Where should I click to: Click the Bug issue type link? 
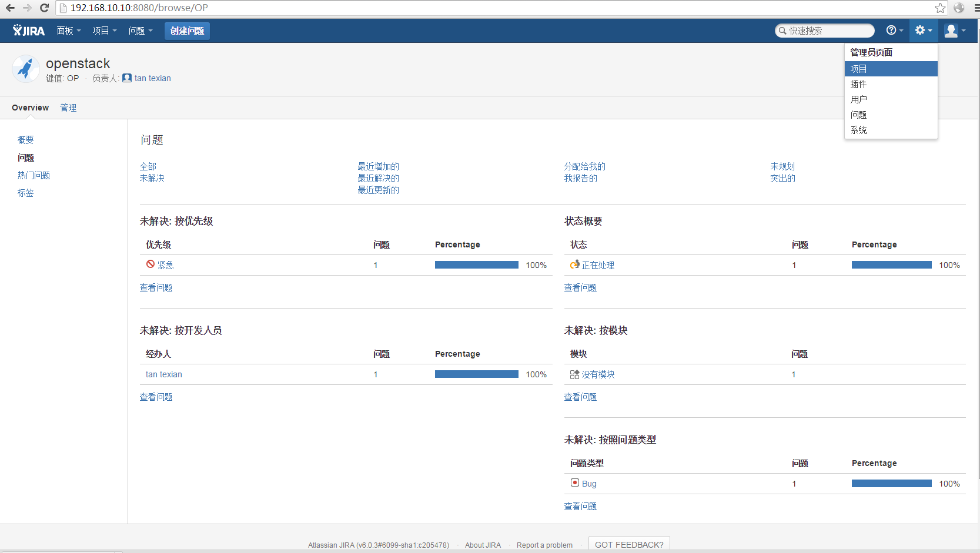coord(589,484)
